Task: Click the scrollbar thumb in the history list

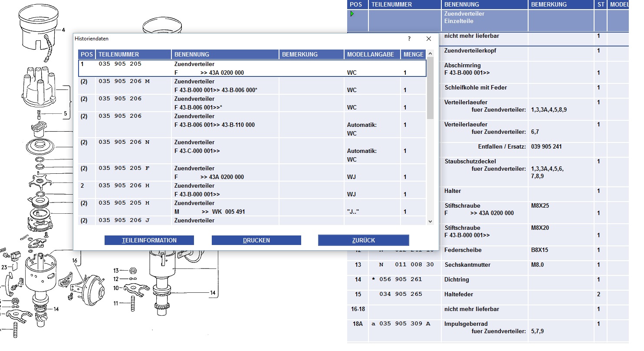Action: coord(430,87)
